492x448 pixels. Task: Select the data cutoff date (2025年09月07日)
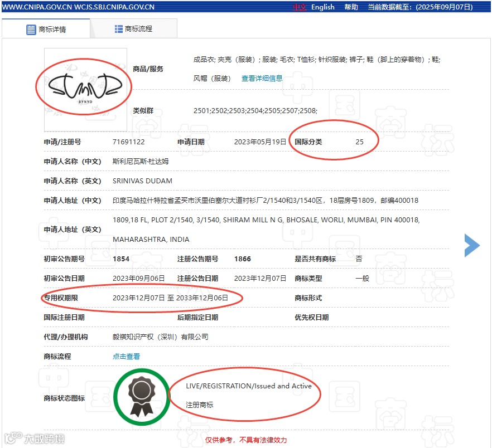click(x=444, y=7)
